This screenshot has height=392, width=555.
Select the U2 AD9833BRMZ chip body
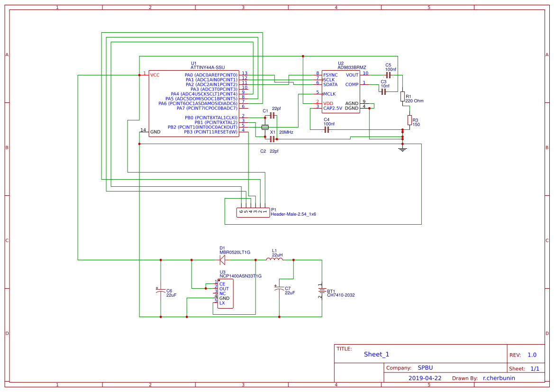click(341, 91)
